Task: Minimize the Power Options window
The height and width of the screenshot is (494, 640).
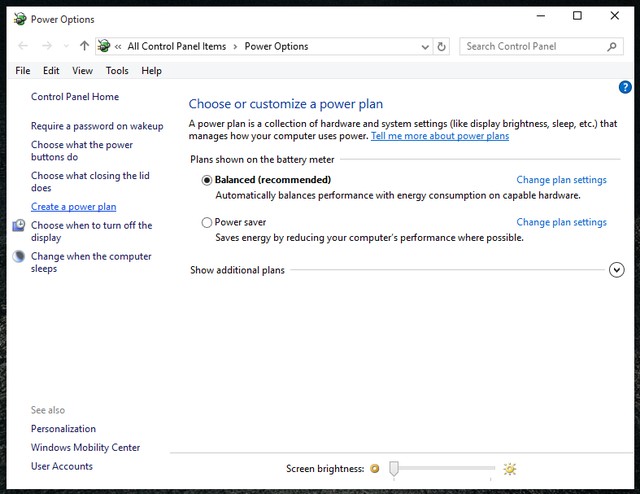Action: tap(541, 16)
